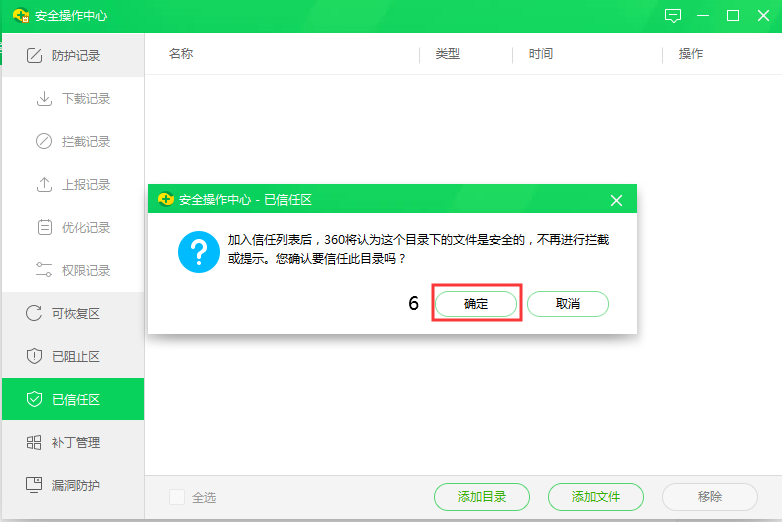Click the blocked circle icon beside 拦截记录

(x=44, y=142)
